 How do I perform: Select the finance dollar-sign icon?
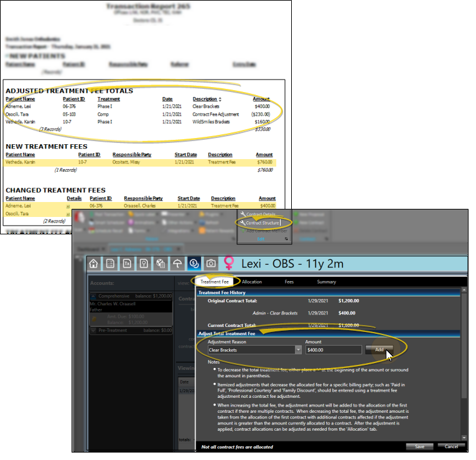tap(194, 263)
